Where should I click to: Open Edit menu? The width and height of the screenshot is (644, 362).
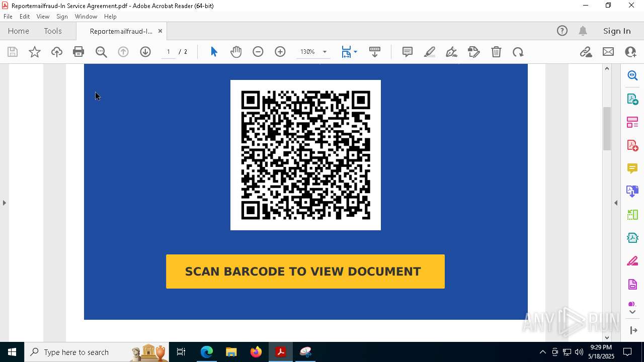tap(25, 17)
